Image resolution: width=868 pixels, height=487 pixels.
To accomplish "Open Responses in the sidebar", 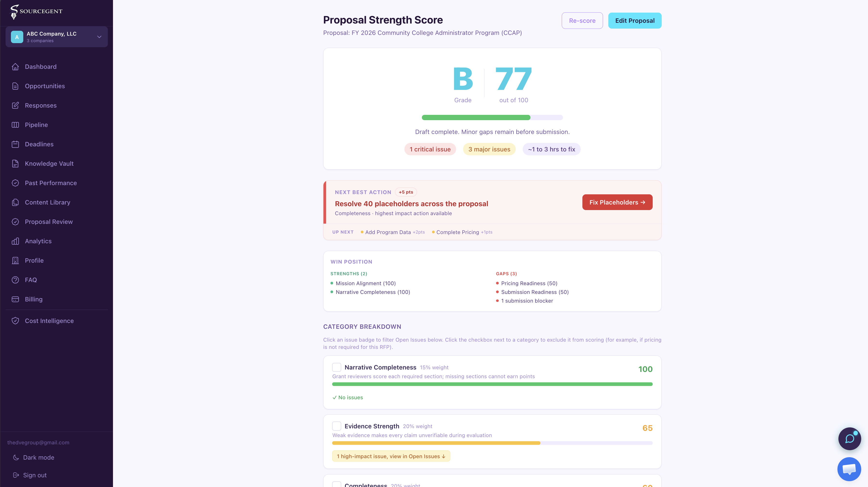I will tap(56, 105).
